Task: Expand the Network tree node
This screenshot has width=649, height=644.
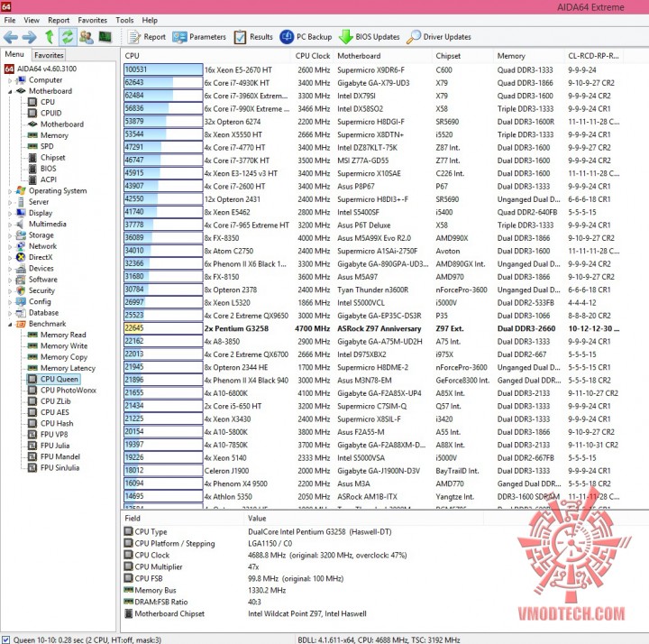Action: click(10, 247)
